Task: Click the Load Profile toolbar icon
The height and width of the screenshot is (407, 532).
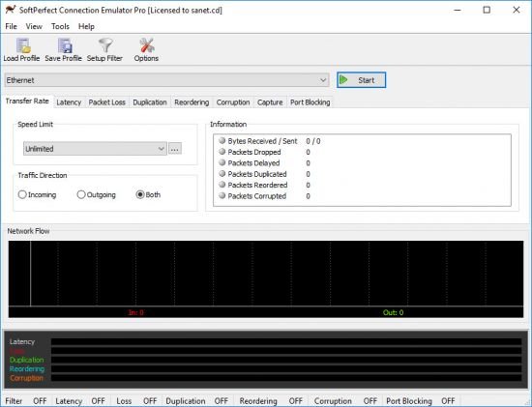Action: [23, 45]
